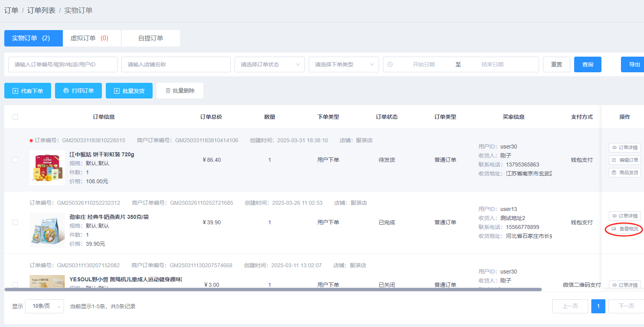
Task: Focus the 请输入店铺名称 search field
Action: (x=176, y=64)
